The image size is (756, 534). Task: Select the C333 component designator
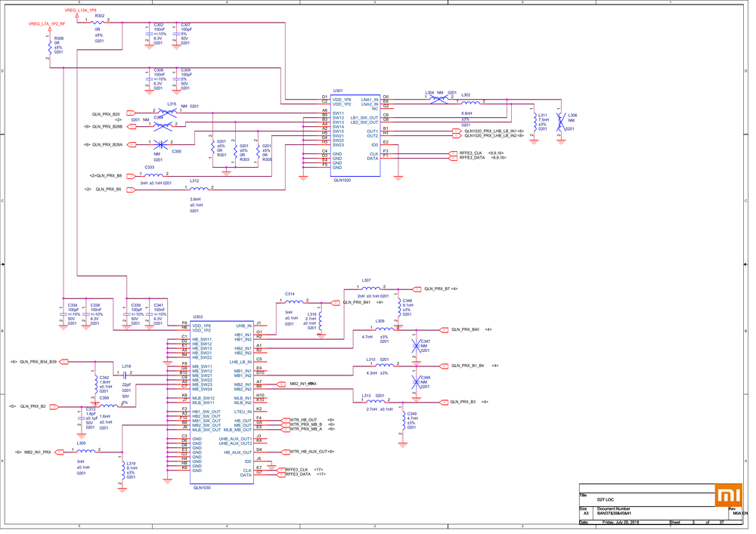pyautogui.click(x=150, y=168)
